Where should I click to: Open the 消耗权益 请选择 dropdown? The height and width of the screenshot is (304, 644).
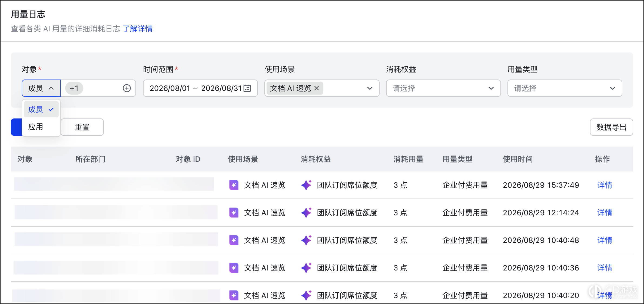pos(443,88)
